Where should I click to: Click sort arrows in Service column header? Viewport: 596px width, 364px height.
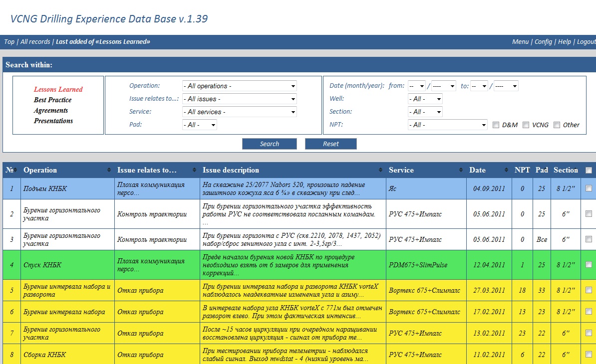[461, 171]
